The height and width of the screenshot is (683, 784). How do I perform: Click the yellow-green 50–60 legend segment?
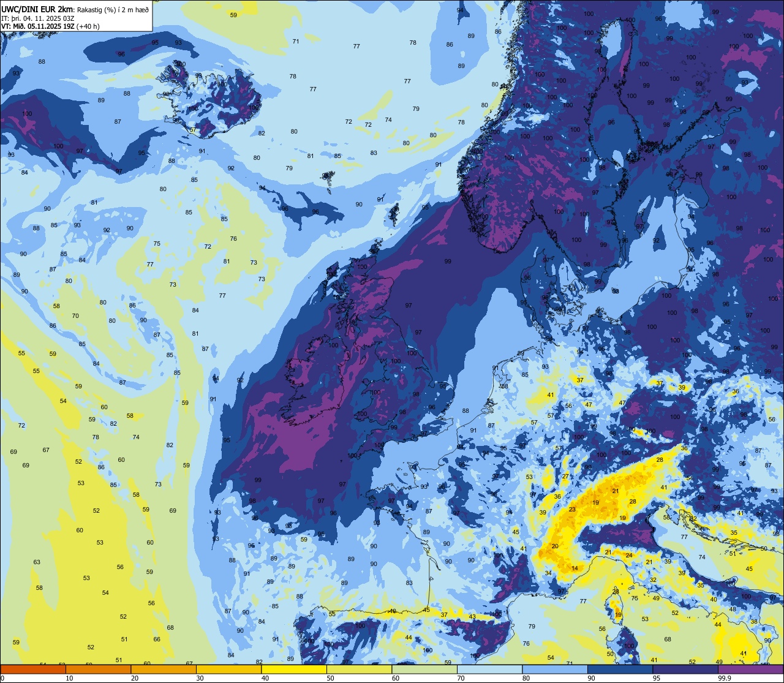point(359,670)
